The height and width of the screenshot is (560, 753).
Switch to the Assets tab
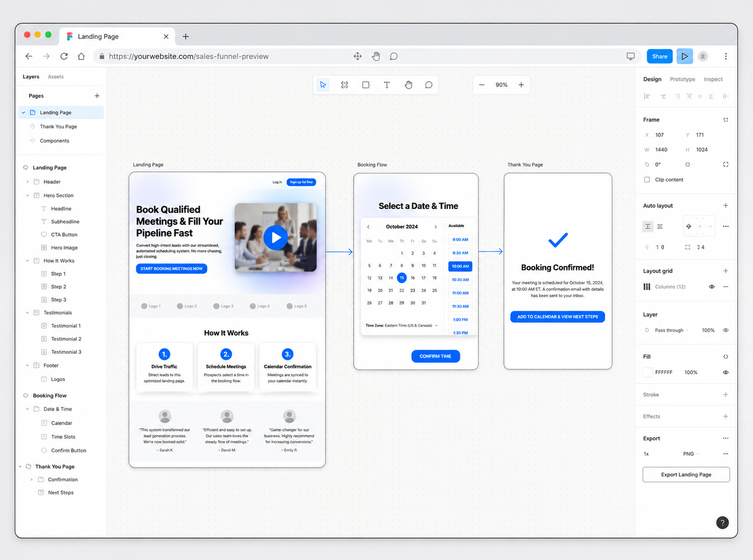[x=56, y=77]
